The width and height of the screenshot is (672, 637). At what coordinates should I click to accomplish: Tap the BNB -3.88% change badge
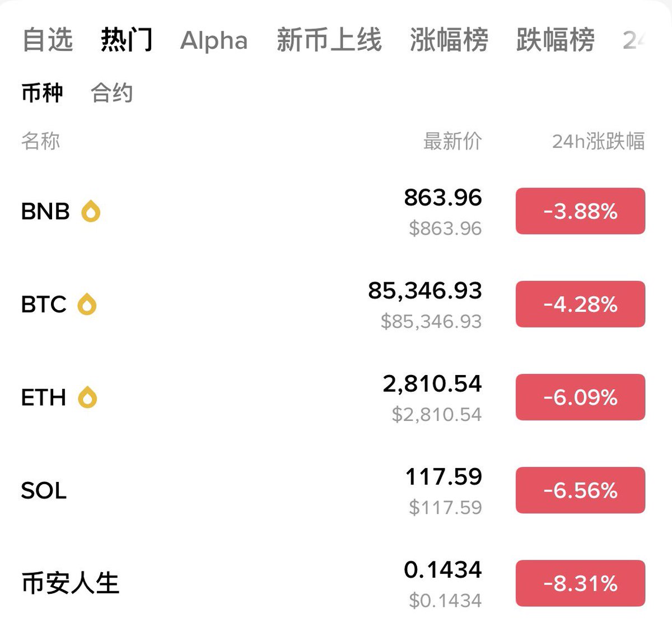tap(580, 211)
